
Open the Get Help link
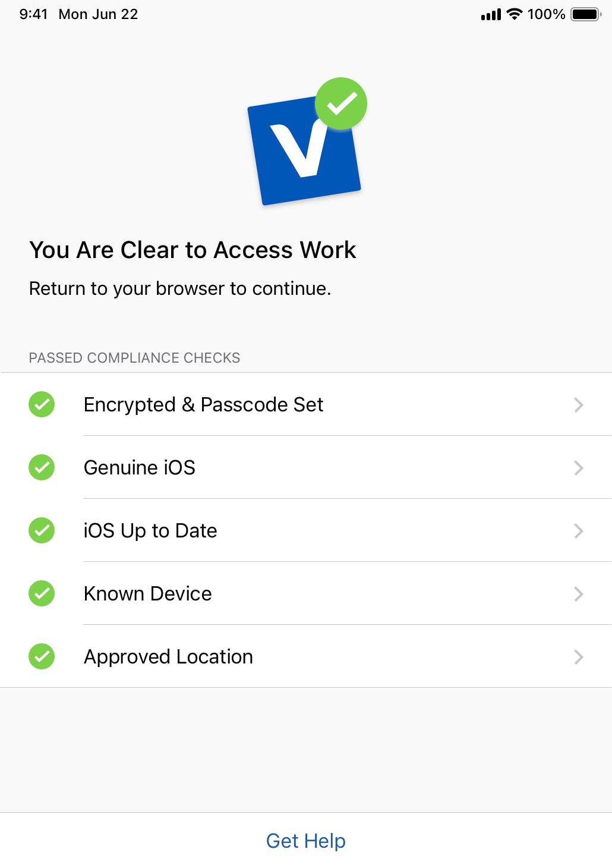(x=305, y=841)
